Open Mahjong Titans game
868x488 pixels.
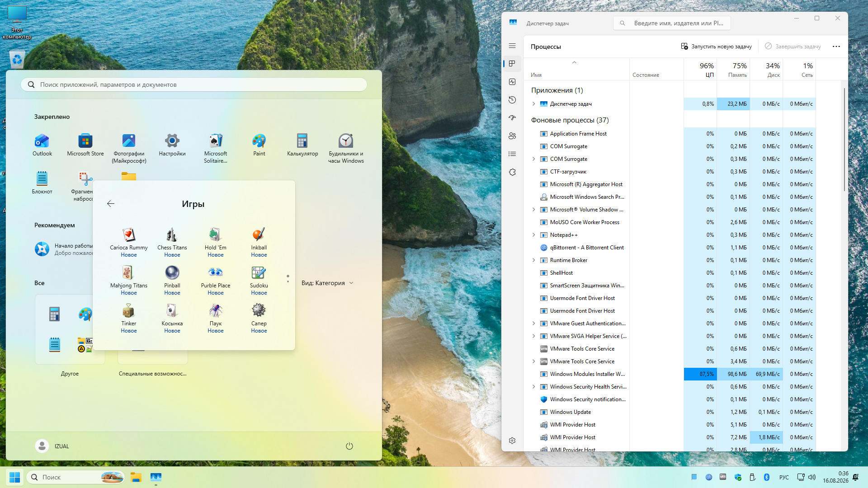[129, 280]
